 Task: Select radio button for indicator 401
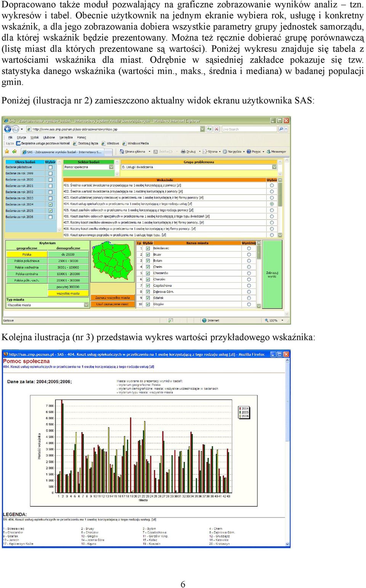[x=272, y=185]
